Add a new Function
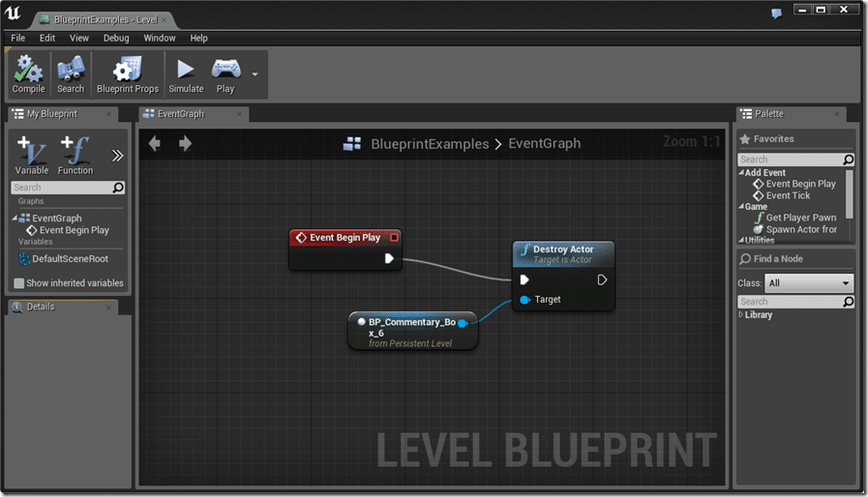The height and width of the screenshot is (497, 868). click(75, 156)
